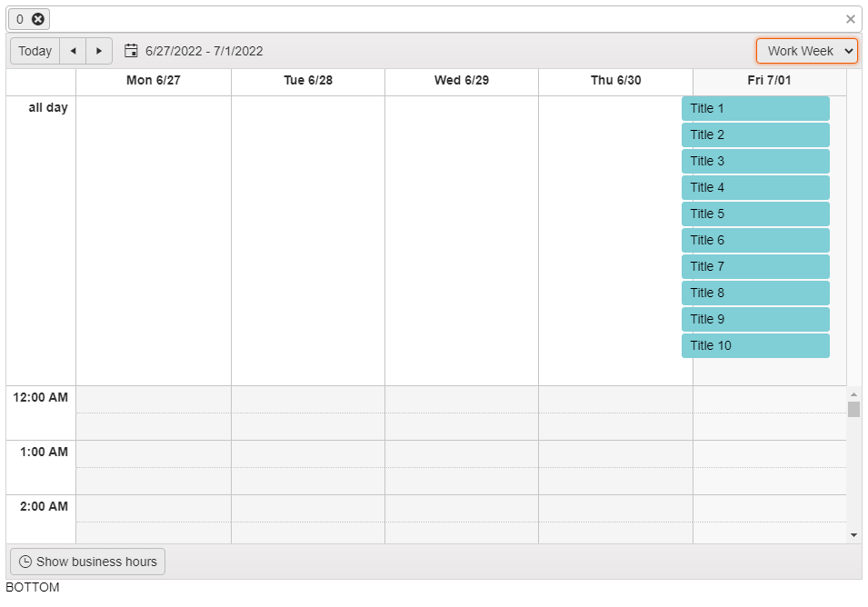Click the vertical scrollbar thumb
Viewport: 868px width, 607px height.
853,410
